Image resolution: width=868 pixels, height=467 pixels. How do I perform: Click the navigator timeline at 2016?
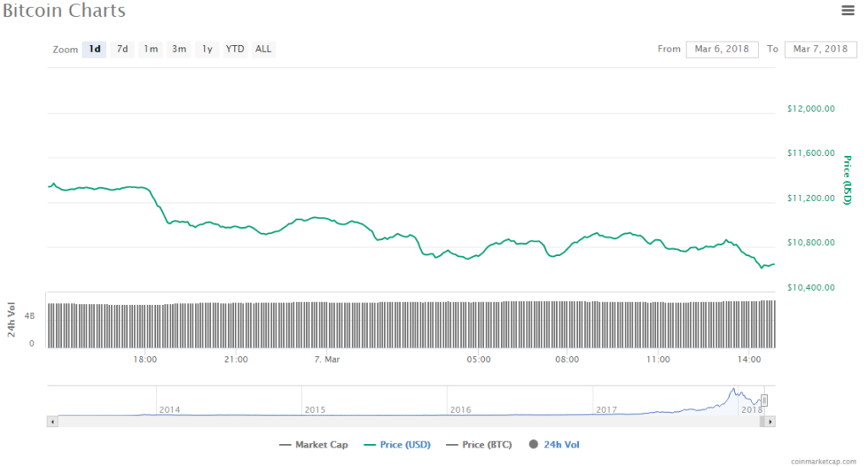click(x=460, y=403)
